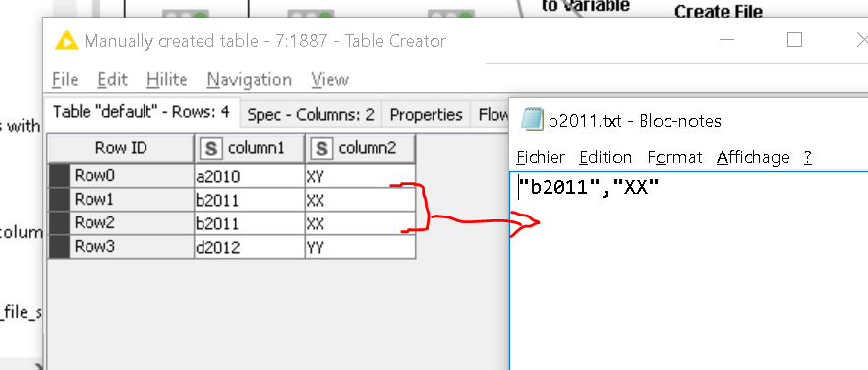
Task: Open the Affichage menu in Bloc-notes
Action: [x=753, y=157]
